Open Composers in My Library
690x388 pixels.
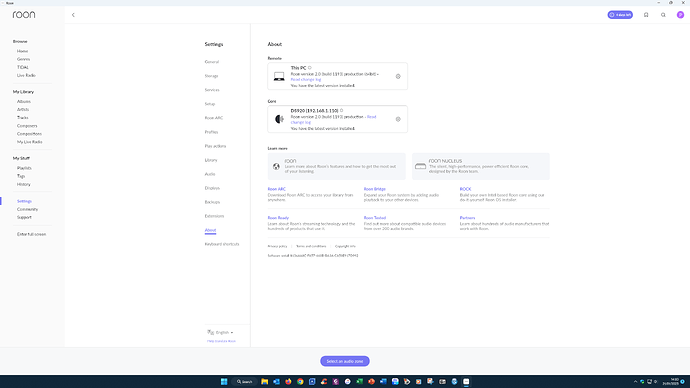(x=27, y=126)
